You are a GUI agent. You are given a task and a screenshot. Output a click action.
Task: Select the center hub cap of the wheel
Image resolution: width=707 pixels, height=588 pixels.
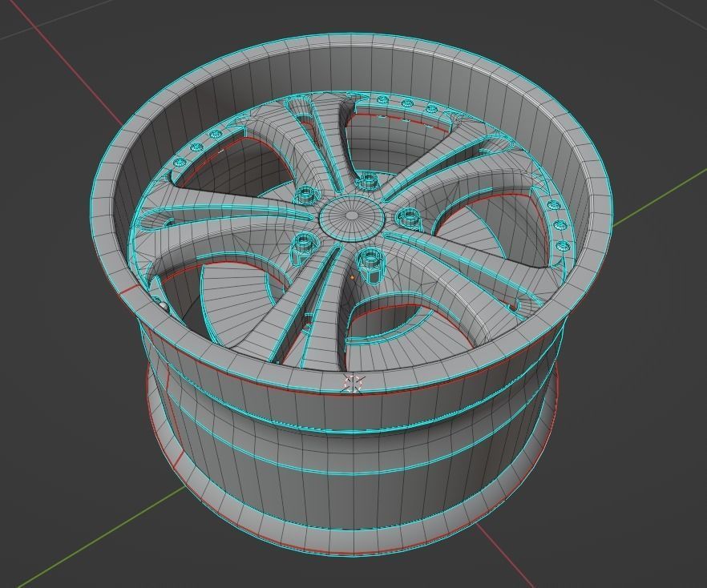pos(350,216)
